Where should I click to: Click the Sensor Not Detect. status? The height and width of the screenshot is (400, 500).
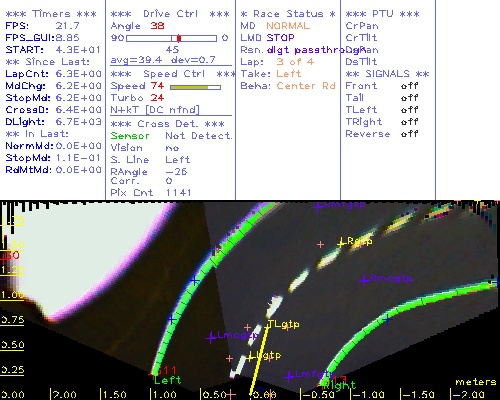pyautogui.click(x=171, y=136)
